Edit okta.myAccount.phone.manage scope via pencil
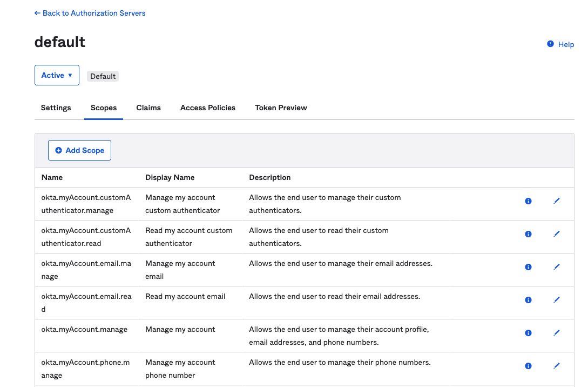Screen dimensions: 588x387 pyautogui.click(x=557, y=365)
